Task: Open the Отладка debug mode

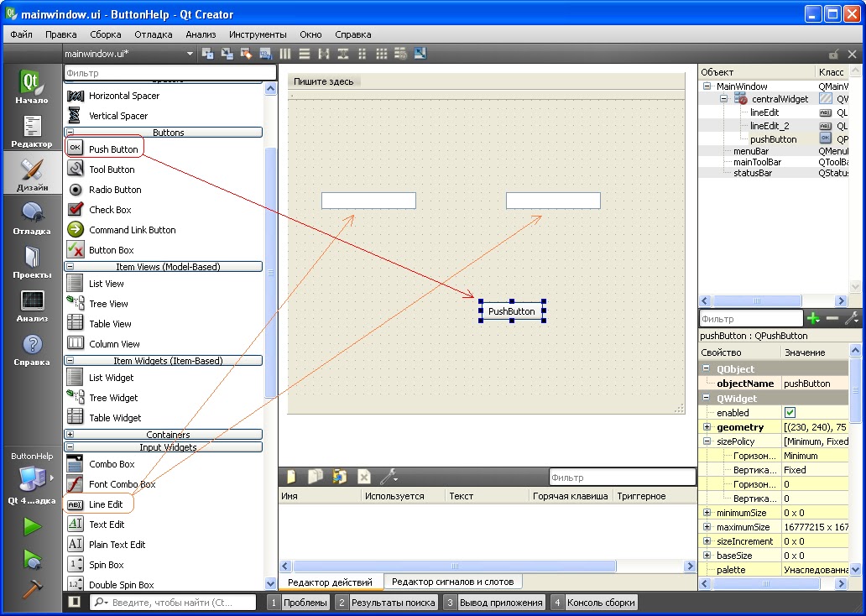Action: pos(32,217)
